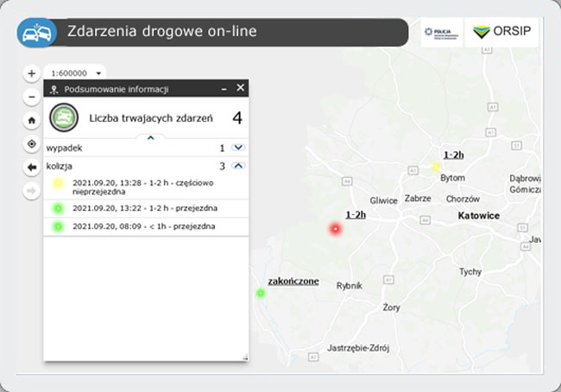Collapse the kolizja category
The image size is (561, 392).
click(238, 166)
